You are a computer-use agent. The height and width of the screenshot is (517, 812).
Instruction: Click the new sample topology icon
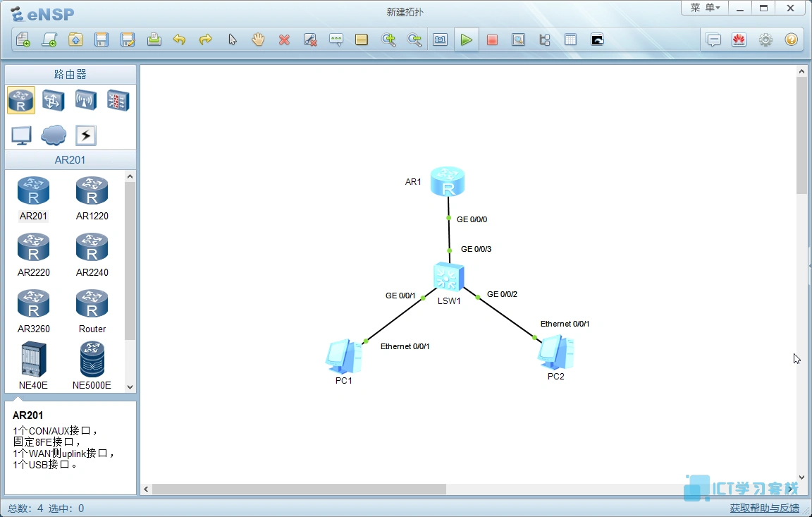[x=50, y=40]
